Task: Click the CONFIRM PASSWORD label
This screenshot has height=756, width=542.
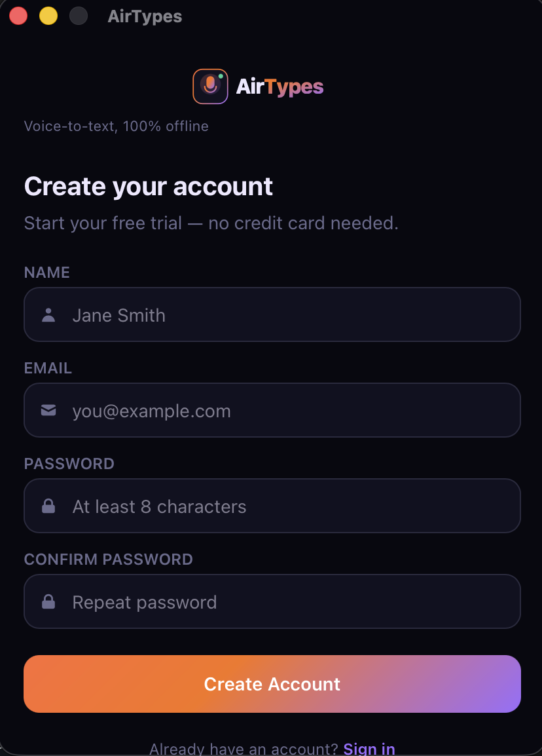Action: pos(109,559)
